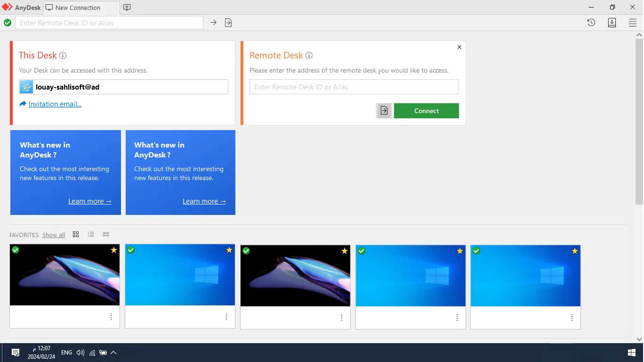Click the This Desk info icon

[x=63, y=56]
